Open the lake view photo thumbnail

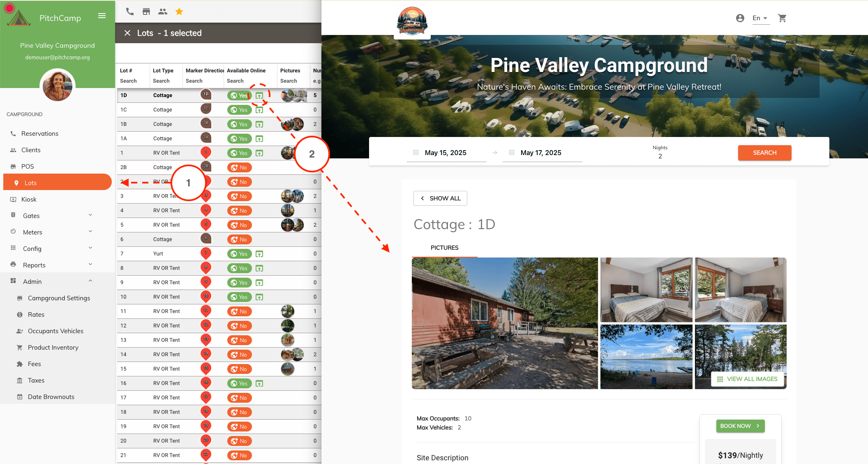(646, 357)
